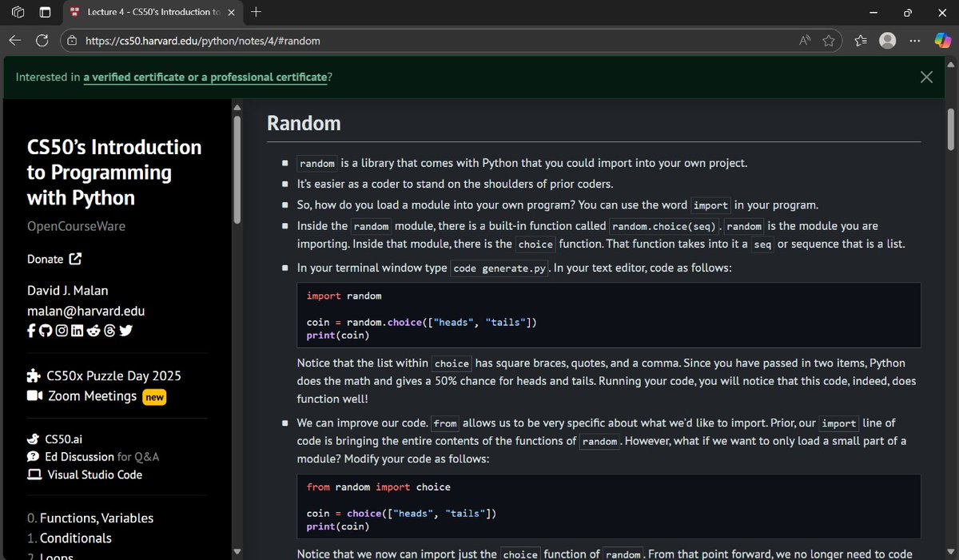Select the Lecture 4 - CS50 tab
The image size is (959, 560).
(152, 13)
